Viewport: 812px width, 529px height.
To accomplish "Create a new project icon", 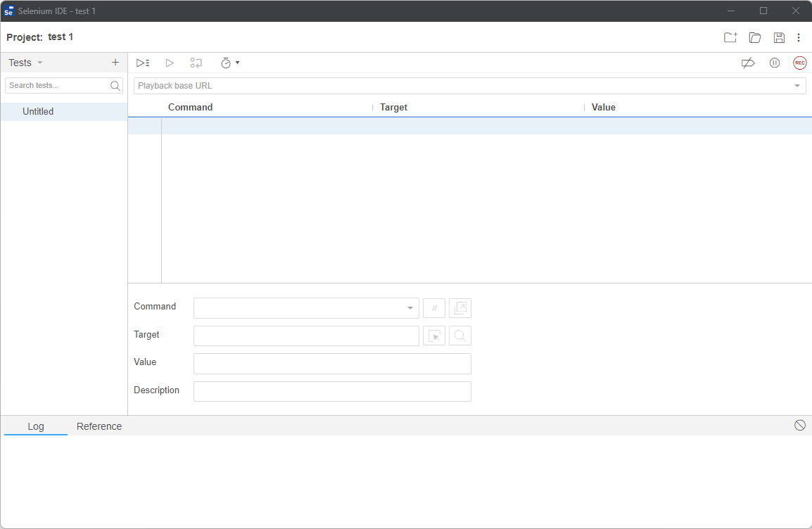I will coord(730,37).
